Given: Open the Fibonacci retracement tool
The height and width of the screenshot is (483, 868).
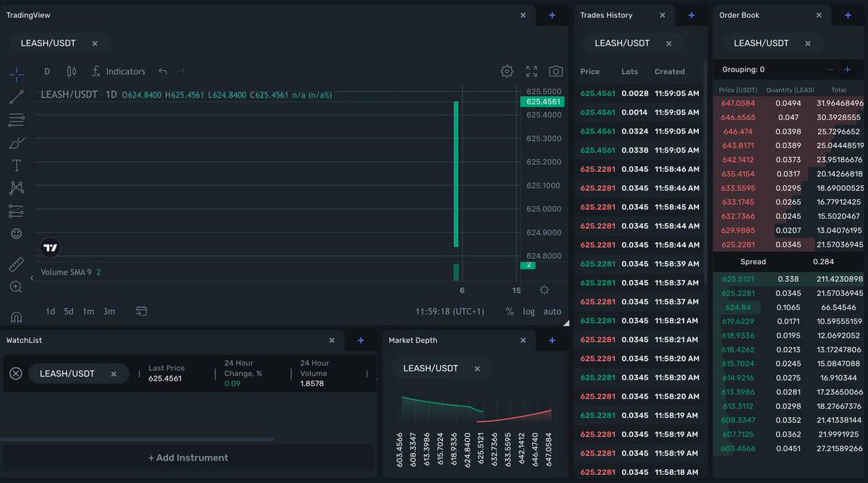Looking at the screenshot, I should click(17, 120).
